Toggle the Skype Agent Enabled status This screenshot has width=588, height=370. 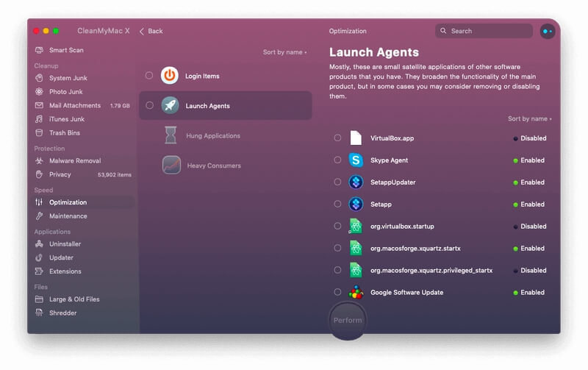click(x=528, y=160)
